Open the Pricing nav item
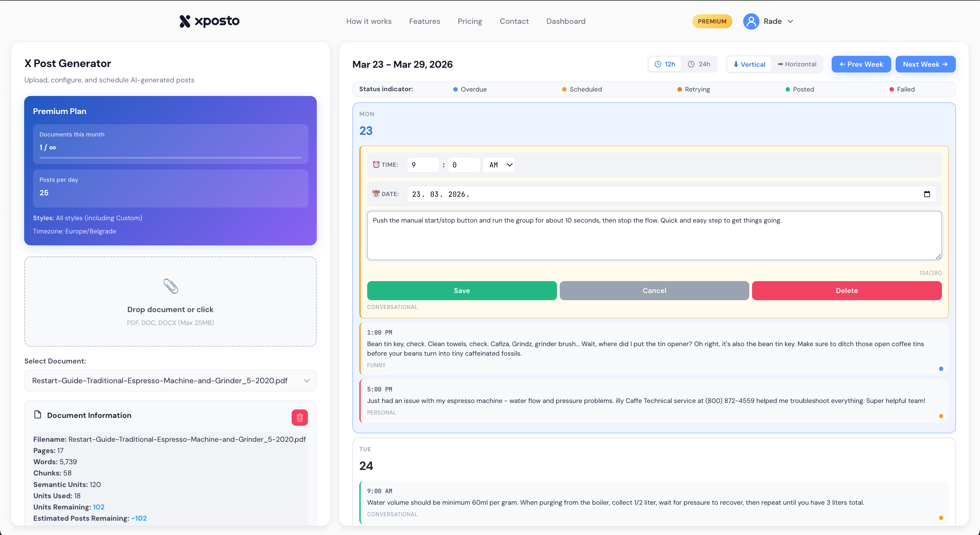The width and height of the screenshot is (980, 535). click(x=470, y=21)
